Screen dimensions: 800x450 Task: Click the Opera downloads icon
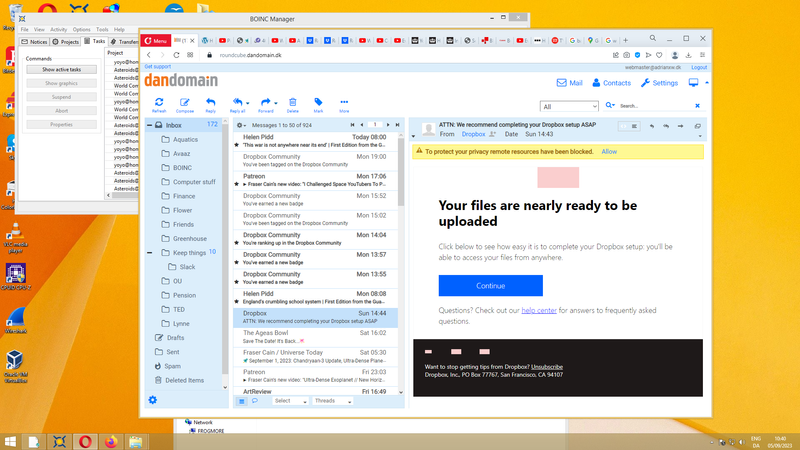[688, 55]
